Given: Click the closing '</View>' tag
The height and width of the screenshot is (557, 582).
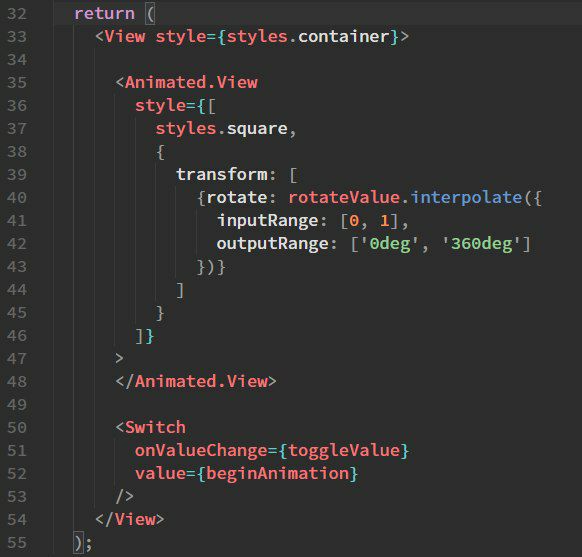Looking at the screenshot, I should click(x=130, y=520).
